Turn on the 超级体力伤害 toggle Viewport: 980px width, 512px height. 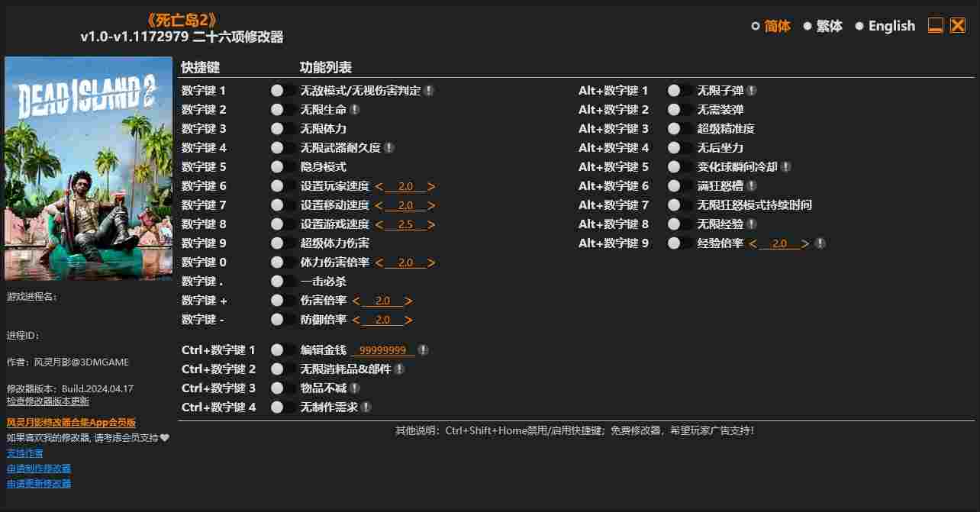[x=283, y=243]
